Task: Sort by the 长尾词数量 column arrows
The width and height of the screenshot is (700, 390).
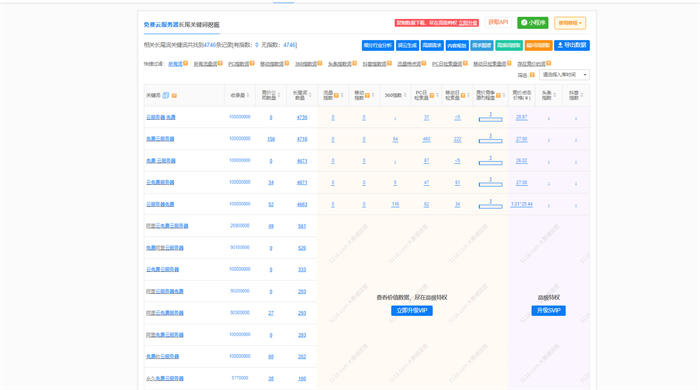Action: tap(310, 95)
